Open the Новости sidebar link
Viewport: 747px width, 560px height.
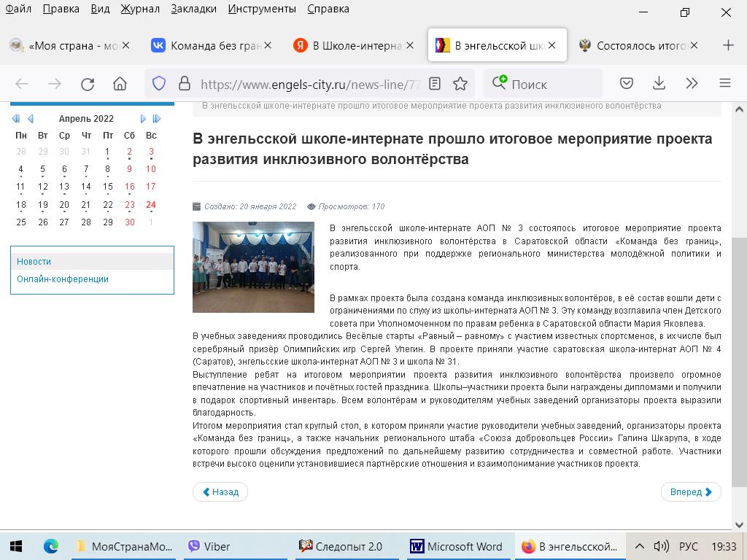[34, 262]
